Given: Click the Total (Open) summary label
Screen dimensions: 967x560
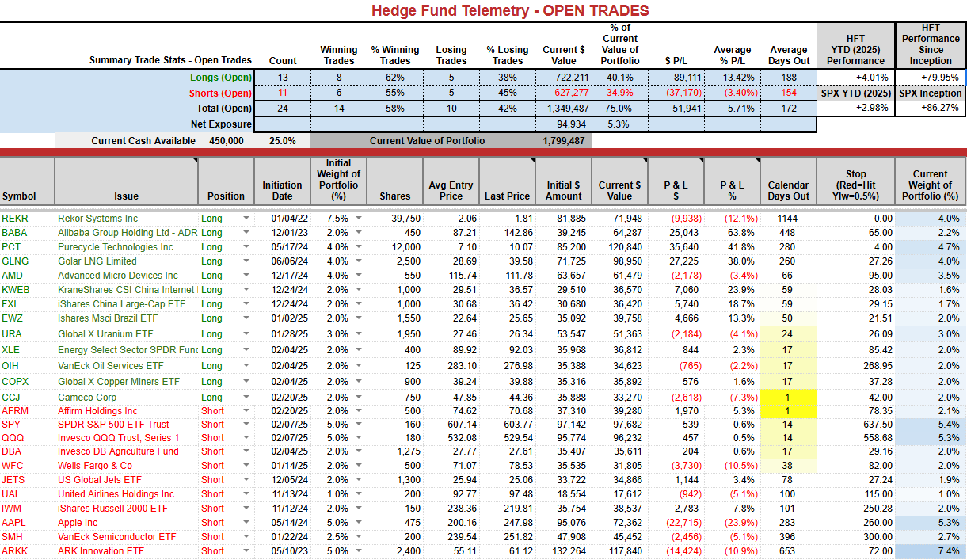Looking at the screenshot, I should click(224, 109).
